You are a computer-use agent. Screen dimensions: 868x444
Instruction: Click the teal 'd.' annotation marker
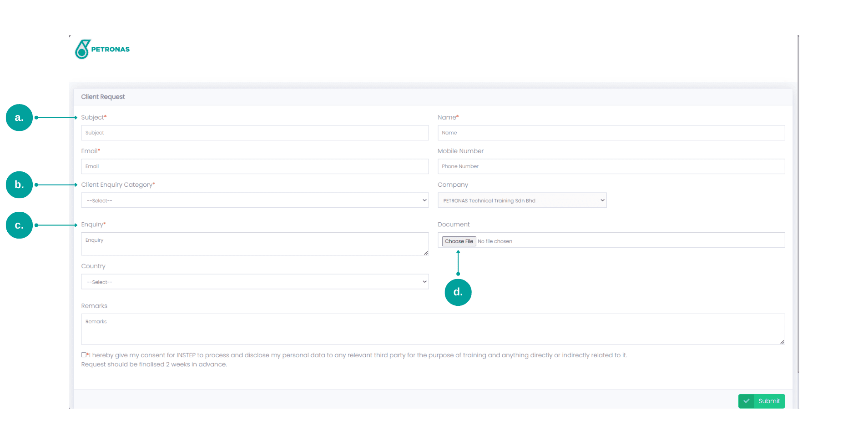[x=458, y=292]
